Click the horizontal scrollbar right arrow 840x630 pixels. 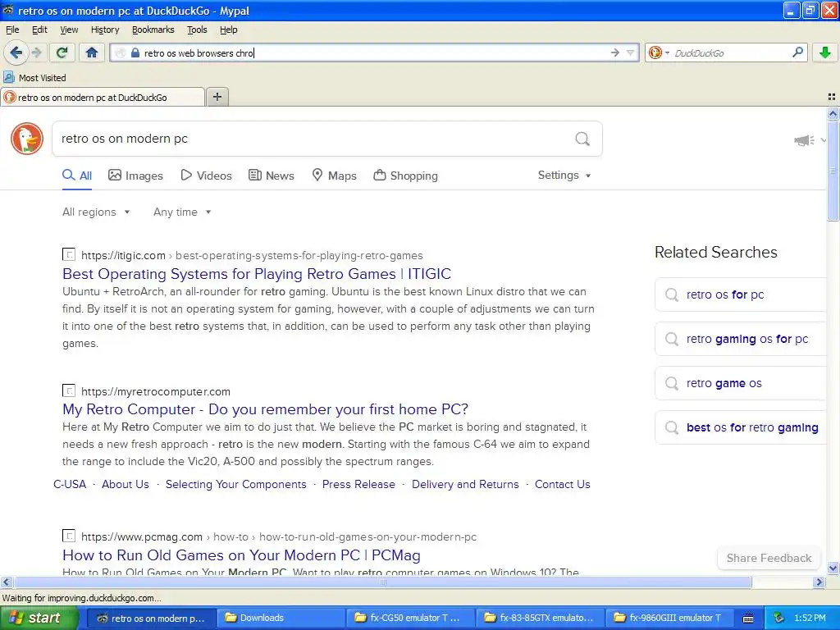pyautogui.click(x=819, y=582)
